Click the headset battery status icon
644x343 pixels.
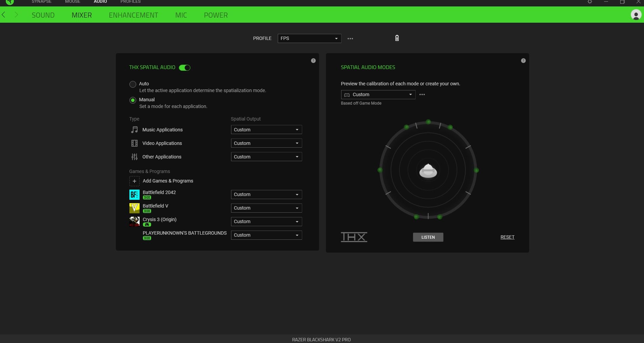(x=397, y=38)
